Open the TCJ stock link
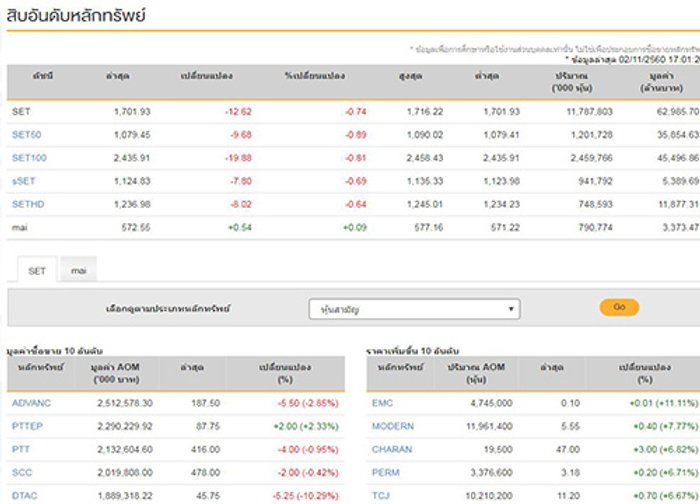This screenshot has width=700, height=504. point(381,496)
